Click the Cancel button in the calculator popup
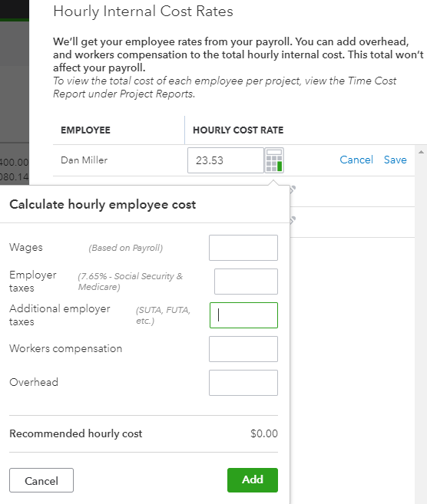Screen dimensions: 427x504 41,480
